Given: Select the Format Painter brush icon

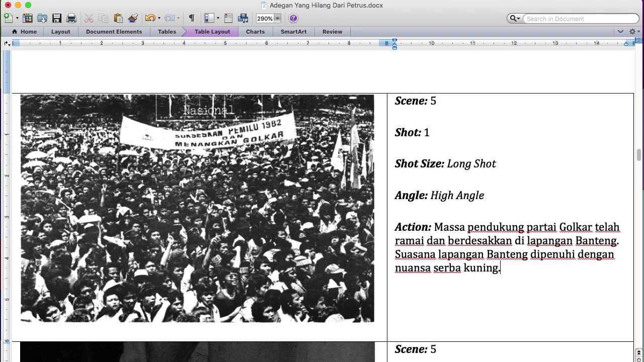Looking at the screenshot, I should pos(133,19).
